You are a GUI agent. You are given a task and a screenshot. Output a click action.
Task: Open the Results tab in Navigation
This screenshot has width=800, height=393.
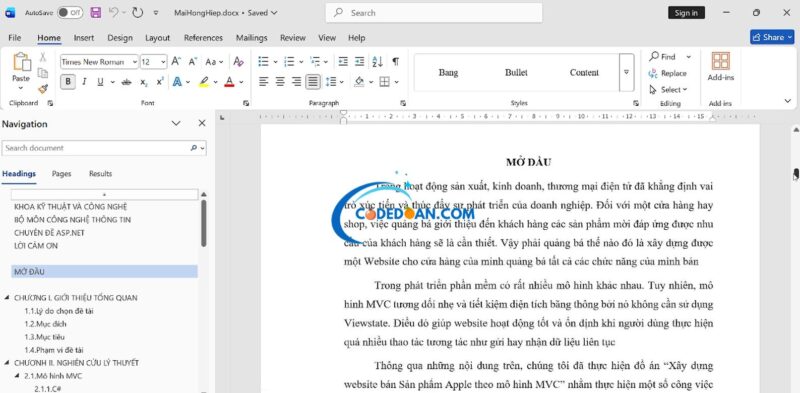pyautogui.click(x=100, y=174)
